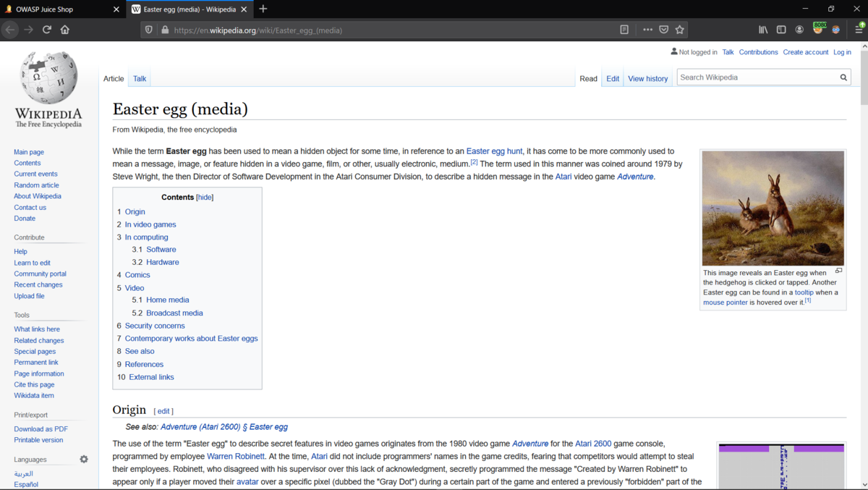Click the Adventure game screenshot thumbnail
This screenshot has height=490, width=868.
pos(781,467)
